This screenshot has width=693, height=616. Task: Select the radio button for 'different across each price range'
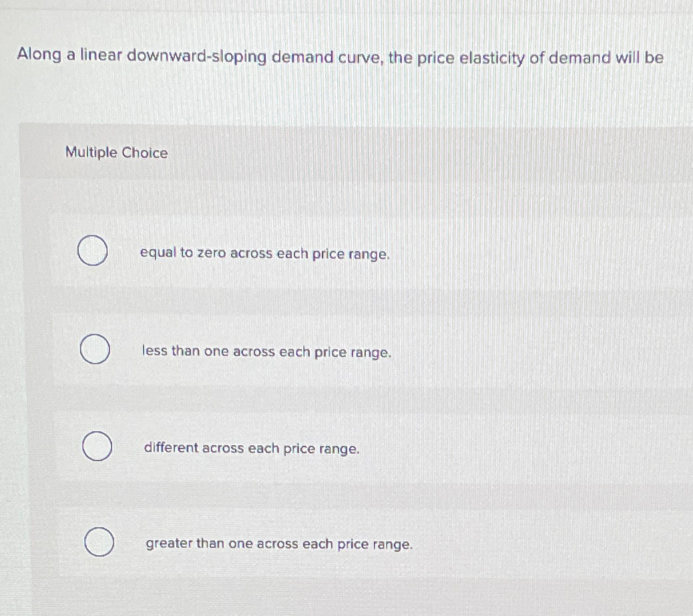pos(97,446)
